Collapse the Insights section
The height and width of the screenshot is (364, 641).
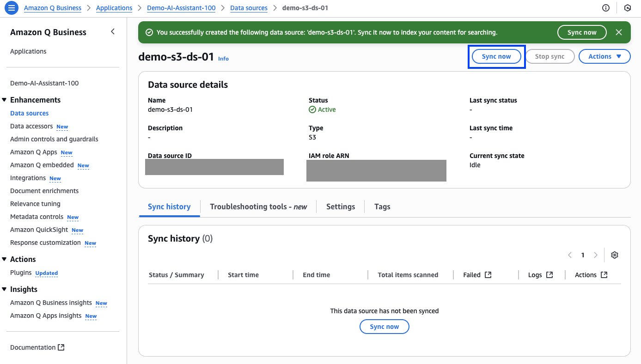tap(5, 289)
